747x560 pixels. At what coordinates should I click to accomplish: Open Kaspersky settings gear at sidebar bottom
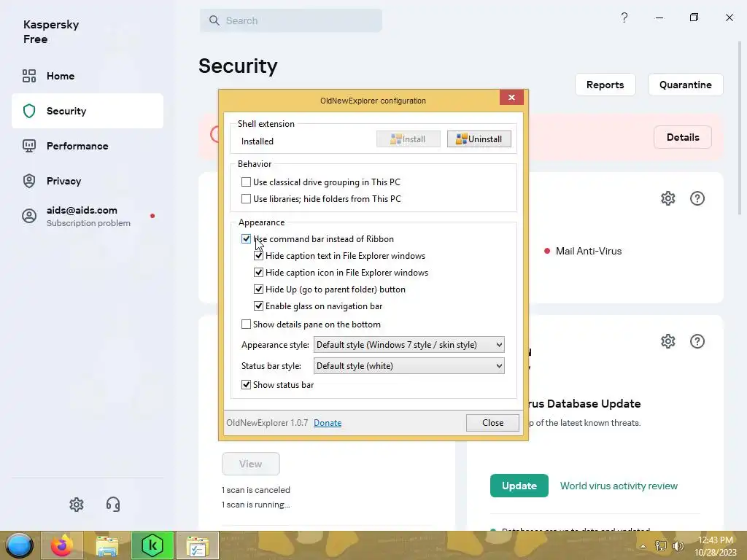point(76,505)
